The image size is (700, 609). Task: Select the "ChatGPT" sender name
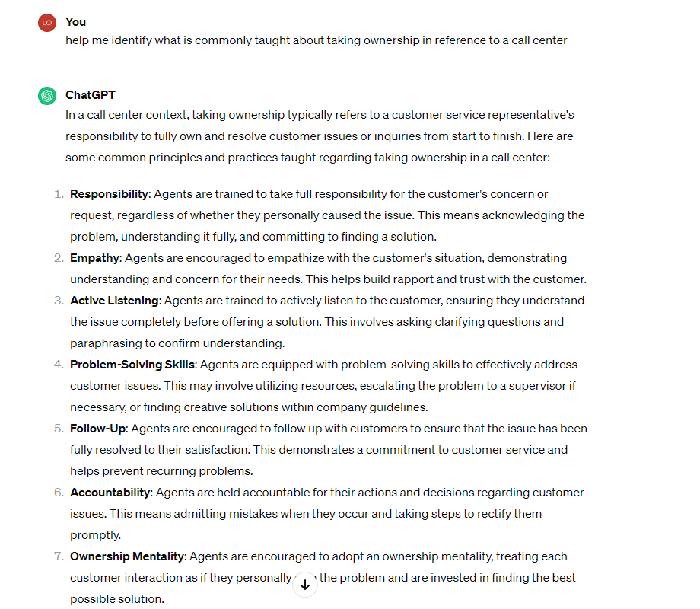click(91, 95)
